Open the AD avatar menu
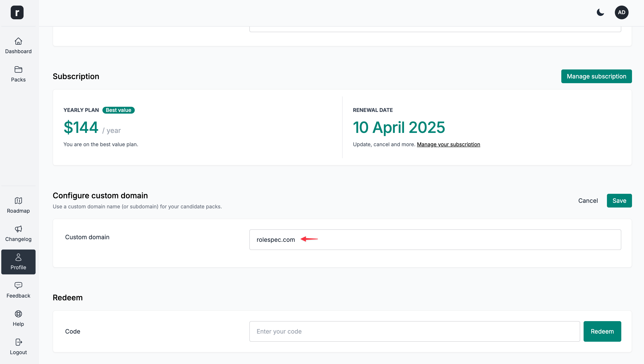The height and width of the screenshot is (364, 644). click(622, 12)
